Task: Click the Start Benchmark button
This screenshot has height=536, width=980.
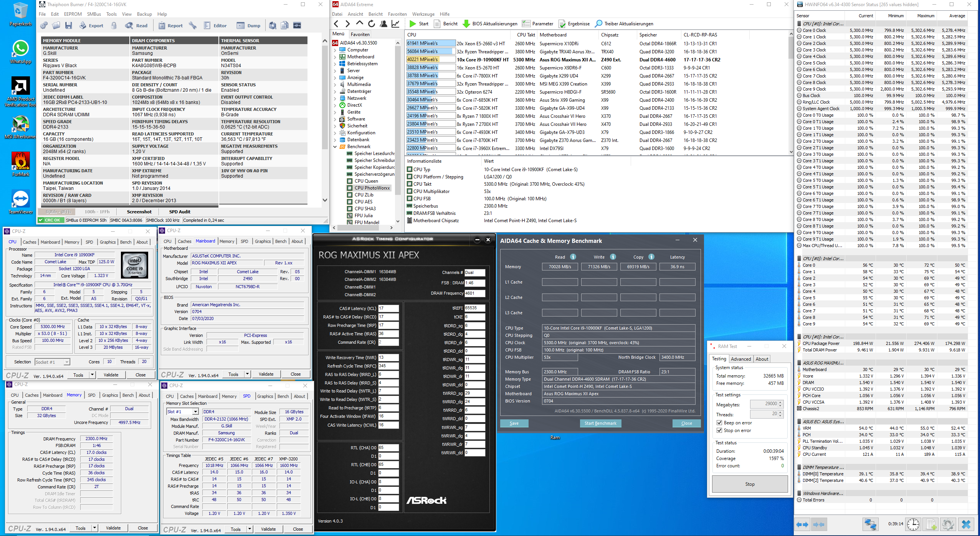Action: (x=600, y=423)
